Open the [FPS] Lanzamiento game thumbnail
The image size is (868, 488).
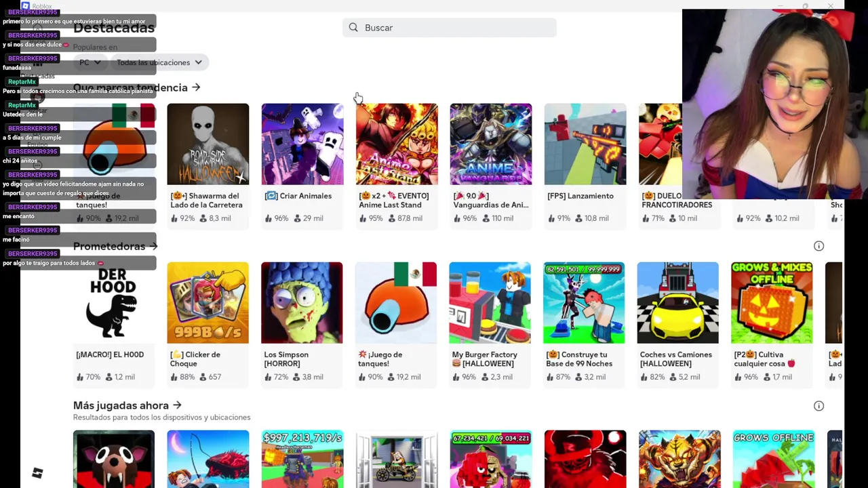pos(585,144)
